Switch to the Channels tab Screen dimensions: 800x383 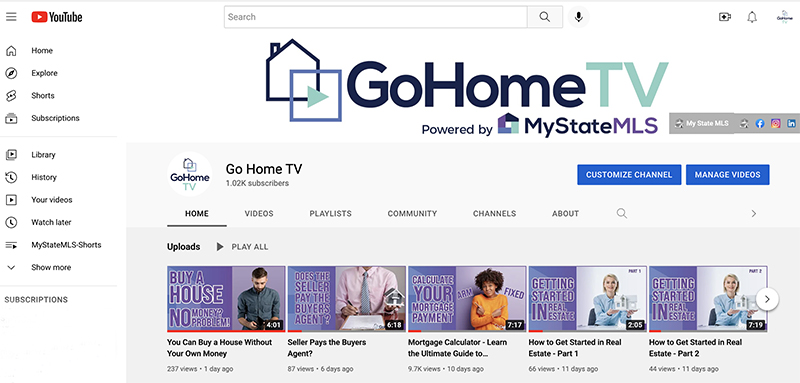pyautogui.click(x=494, y=213)
